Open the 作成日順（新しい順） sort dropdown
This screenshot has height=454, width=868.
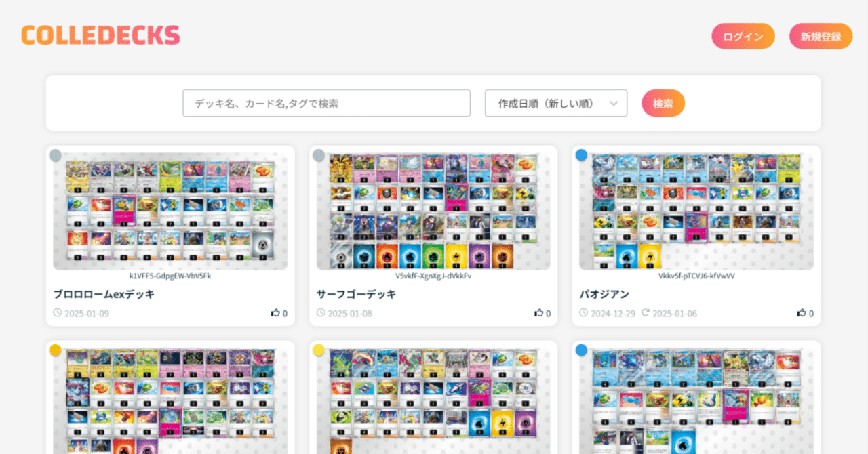coord(556,103)
